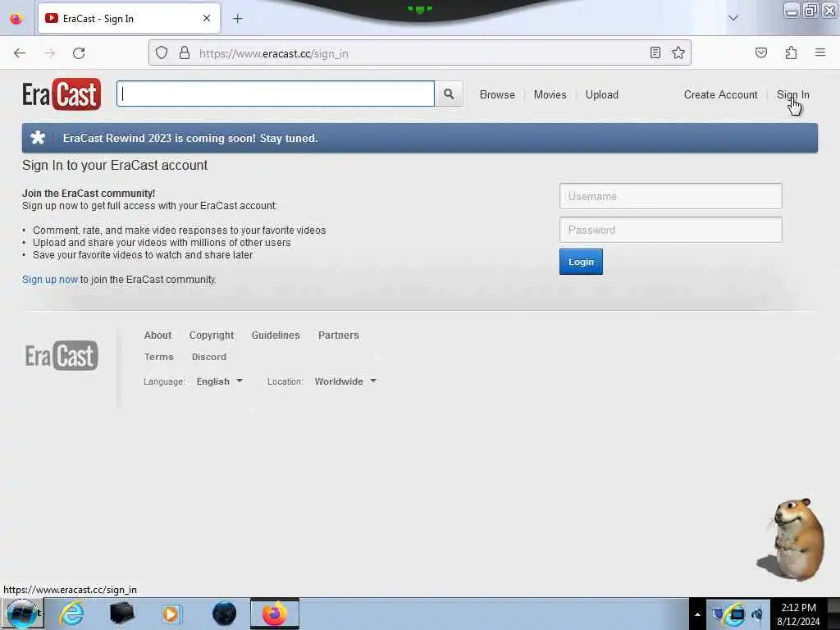Open the black box taskbar application
This screenshot has height=630, width=840.
point(121,614)
